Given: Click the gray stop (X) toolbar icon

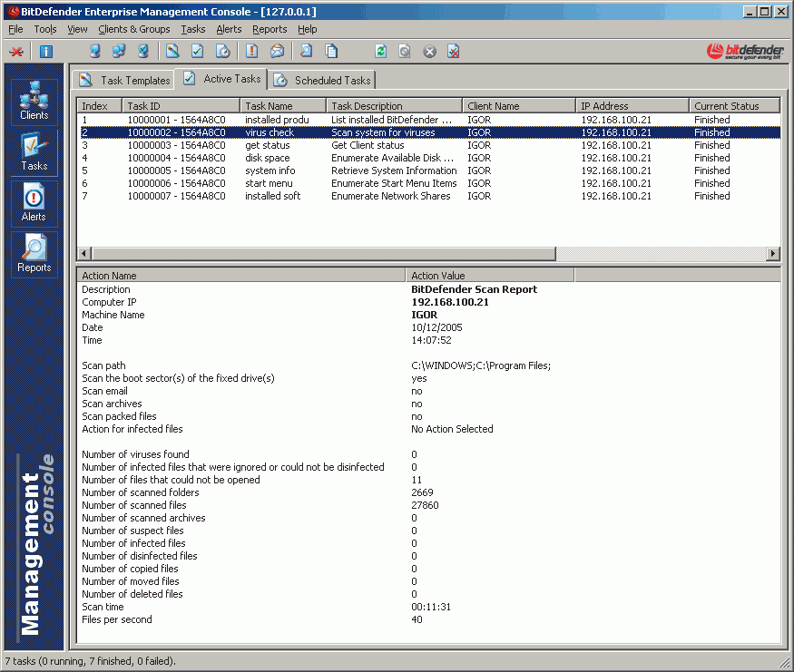Looking at the screenshot, I should [x=429, y=52].
